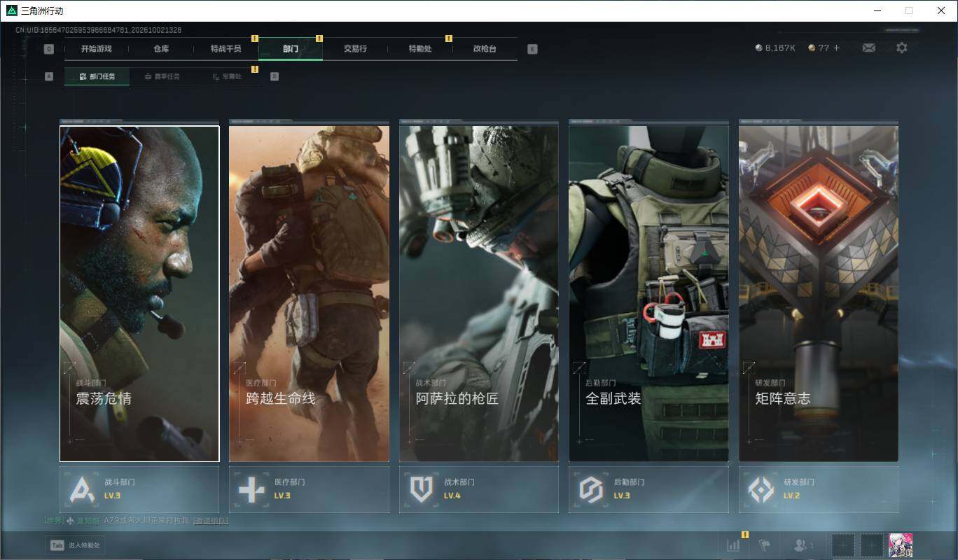Open the settings gear icon

(902, 48)
